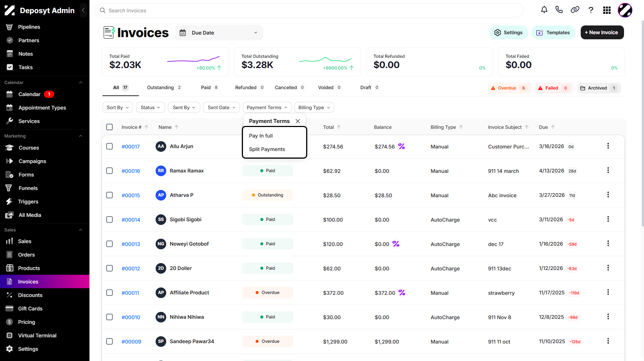Screen dimensions: 644x361
Task: Click payment plan percent icon for #00017
Action: point(401,146)
